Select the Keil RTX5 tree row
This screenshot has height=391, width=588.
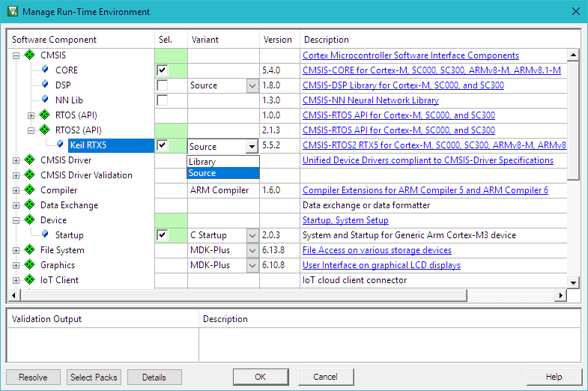[111, 145]
